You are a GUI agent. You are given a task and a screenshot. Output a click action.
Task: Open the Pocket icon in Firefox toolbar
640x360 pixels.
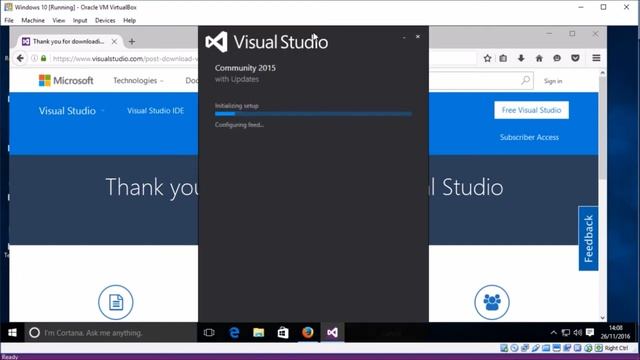(x=576, y=58)
